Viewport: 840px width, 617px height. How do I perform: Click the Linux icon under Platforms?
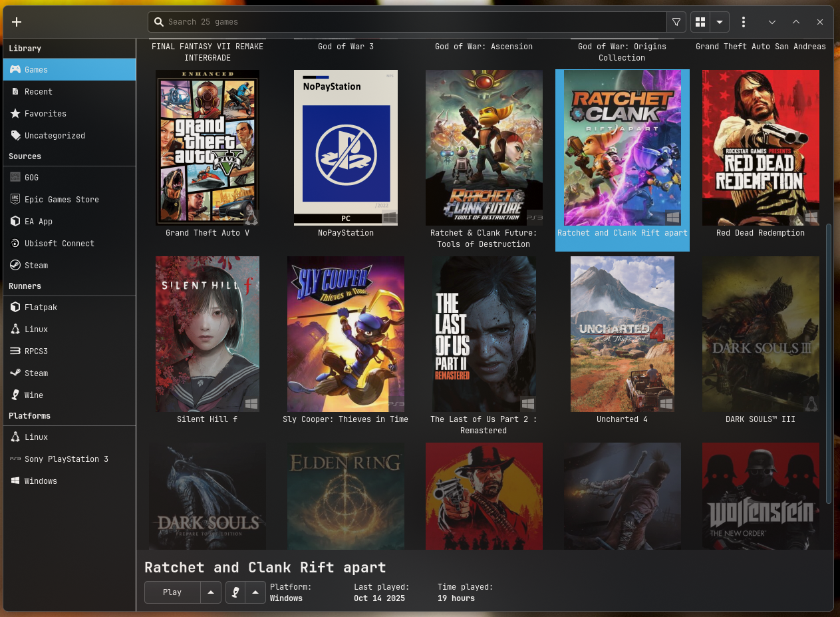(x=15, y=437)
